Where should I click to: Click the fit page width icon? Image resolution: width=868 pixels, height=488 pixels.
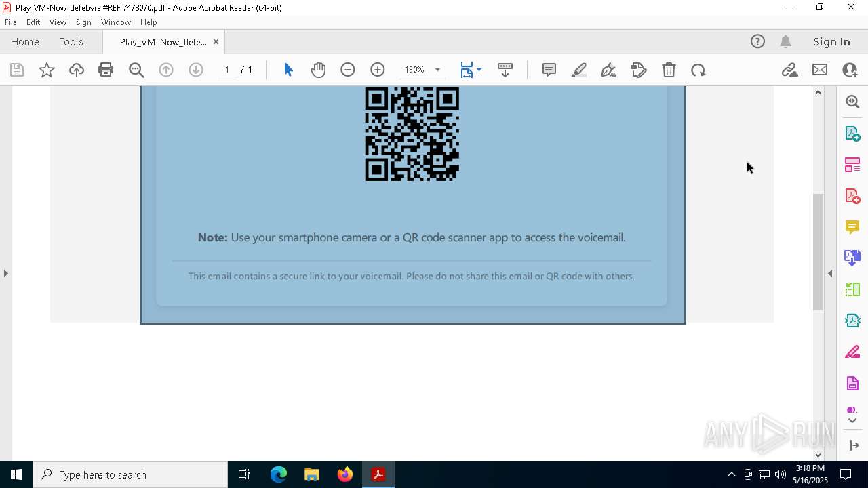coord(467,70)
